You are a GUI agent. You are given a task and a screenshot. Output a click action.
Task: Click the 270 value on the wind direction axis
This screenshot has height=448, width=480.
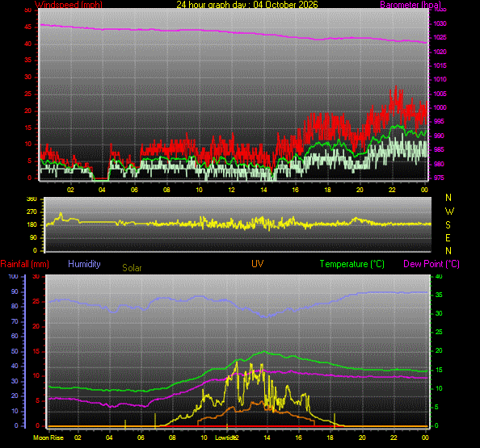point(32,211)
